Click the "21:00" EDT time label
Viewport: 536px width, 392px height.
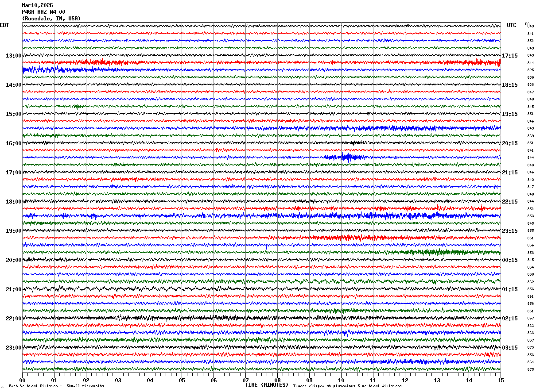point(14,289)
